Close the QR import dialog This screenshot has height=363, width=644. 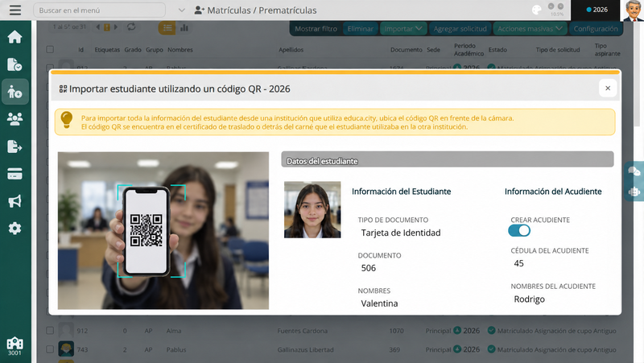click(x=608, y=89)
